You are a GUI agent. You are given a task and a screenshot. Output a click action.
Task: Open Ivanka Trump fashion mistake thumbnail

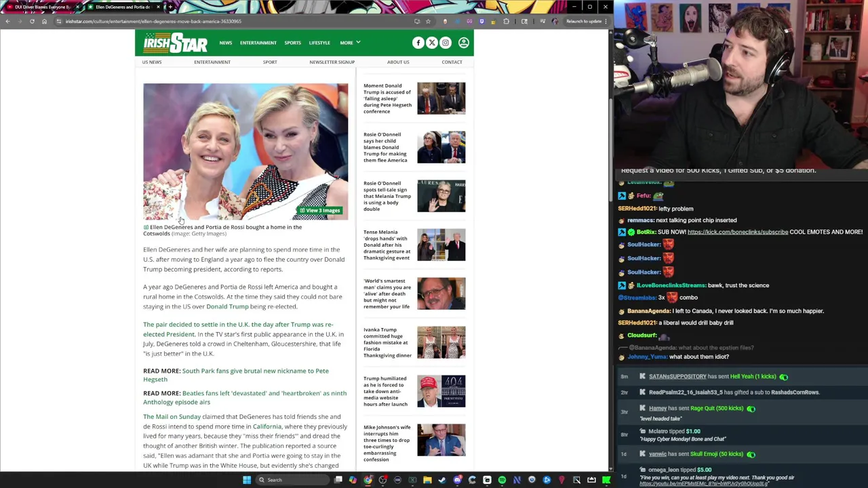441,342
